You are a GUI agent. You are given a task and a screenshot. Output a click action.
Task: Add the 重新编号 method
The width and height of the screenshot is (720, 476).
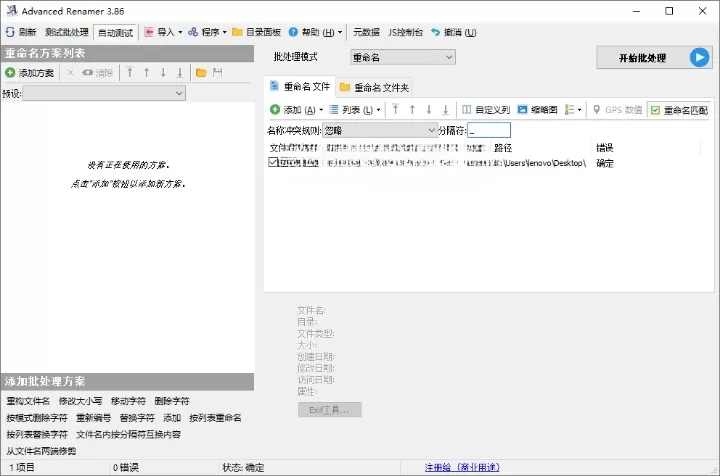93,418
